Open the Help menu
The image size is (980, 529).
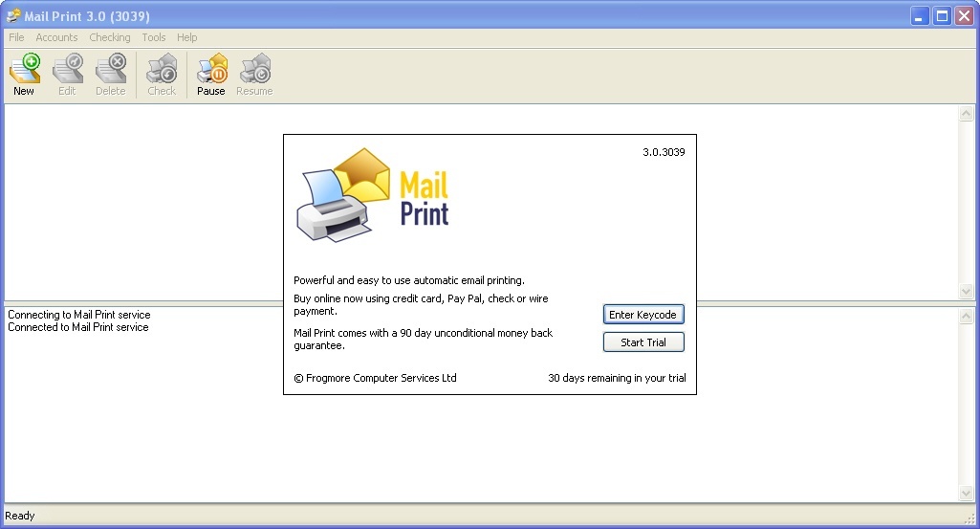click(x=186, y=37)
